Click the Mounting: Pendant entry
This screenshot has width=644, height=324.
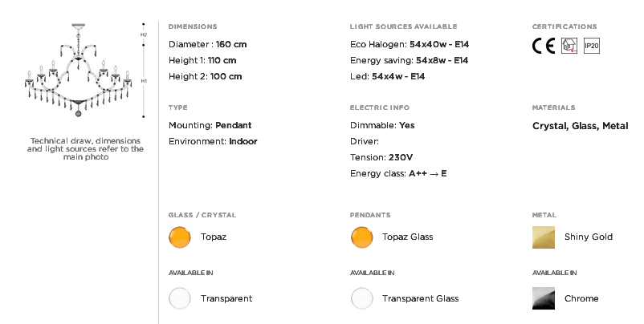pos(210,125)
